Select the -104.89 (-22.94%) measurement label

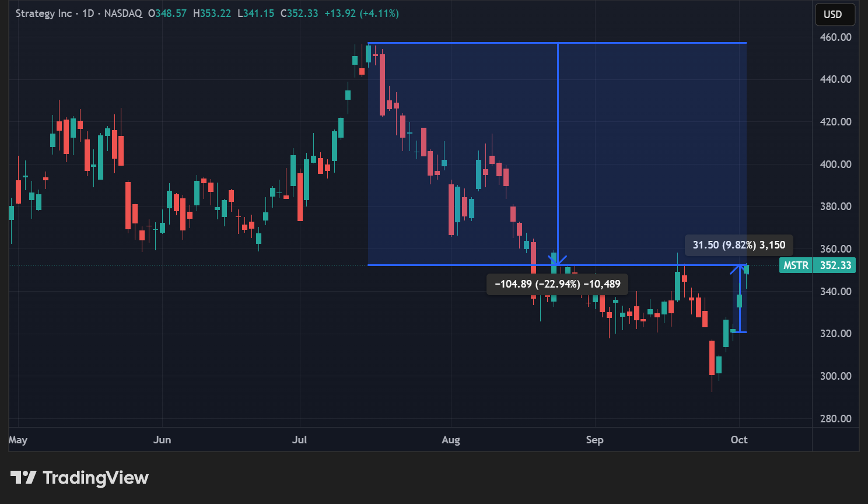pos(557,284)
